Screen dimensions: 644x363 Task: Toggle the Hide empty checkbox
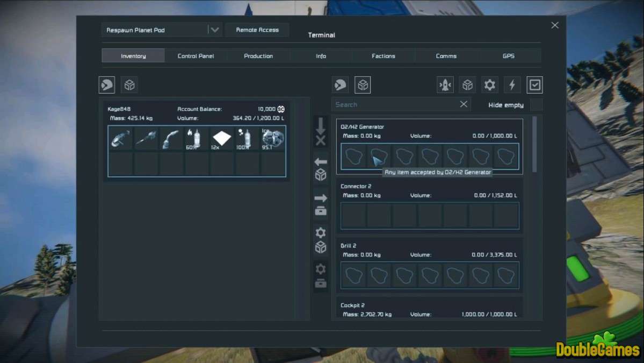point(536,105)
